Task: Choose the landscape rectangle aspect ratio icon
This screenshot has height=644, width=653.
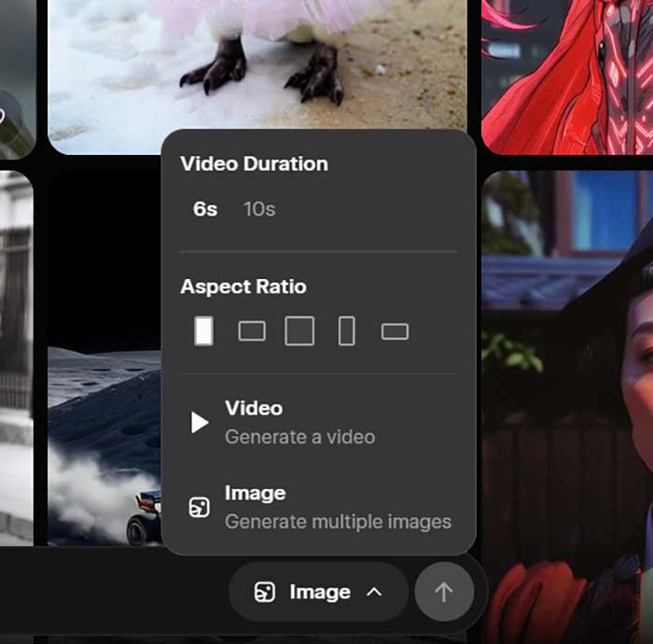Action: point(252,331)
